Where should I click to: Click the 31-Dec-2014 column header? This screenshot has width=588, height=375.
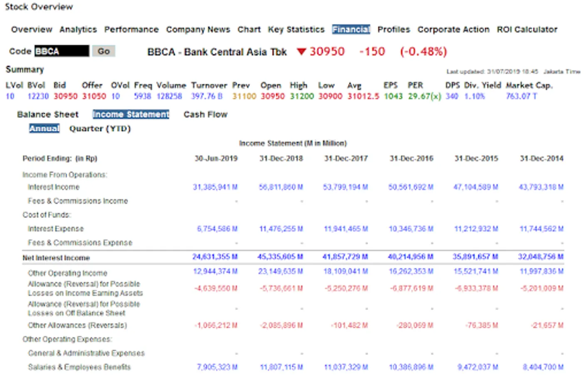(542, 159)
